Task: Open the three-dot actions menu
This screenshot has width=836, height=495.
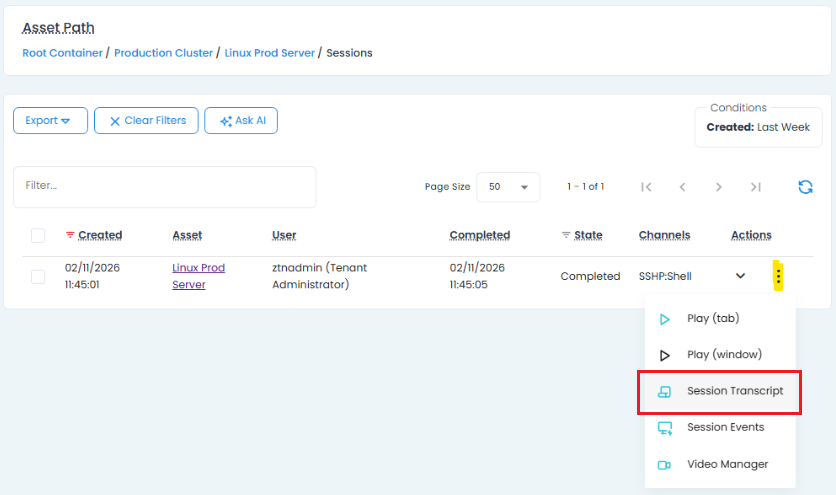Action: [x=779, y=276]
